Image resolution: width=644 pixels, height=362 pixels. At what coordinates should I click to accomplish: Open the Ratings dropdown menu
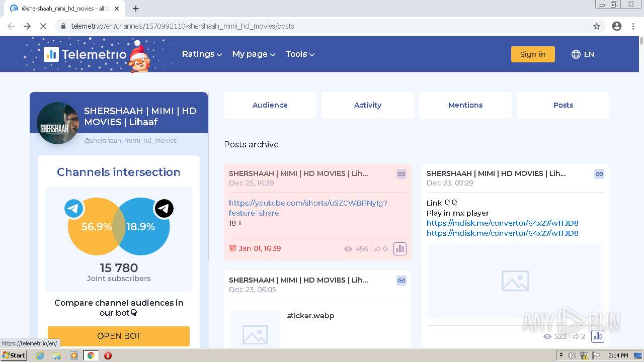[x=202, y=54]
